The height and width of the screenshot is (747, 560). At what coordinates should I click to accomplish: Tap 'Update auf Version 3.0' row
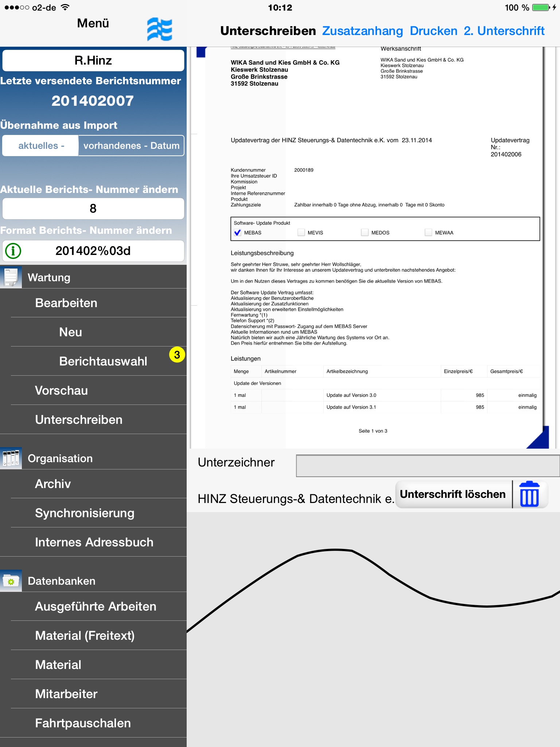click(x=385, y=395)
